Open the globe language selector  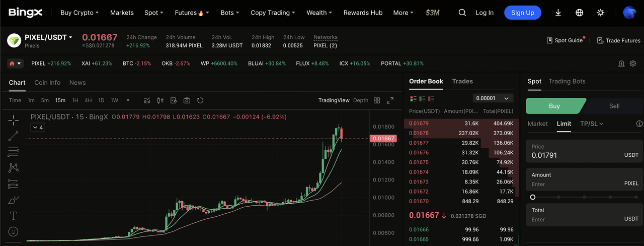579,13
